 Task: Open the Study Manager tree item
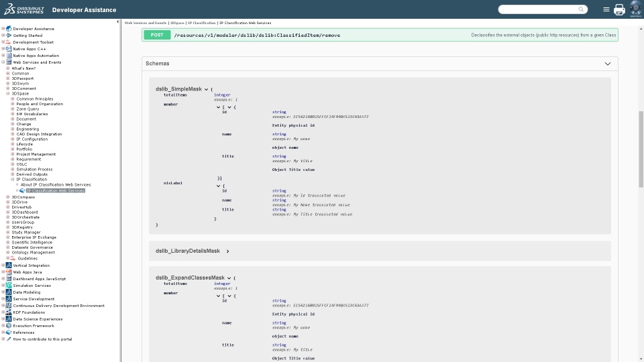point(26,233)
